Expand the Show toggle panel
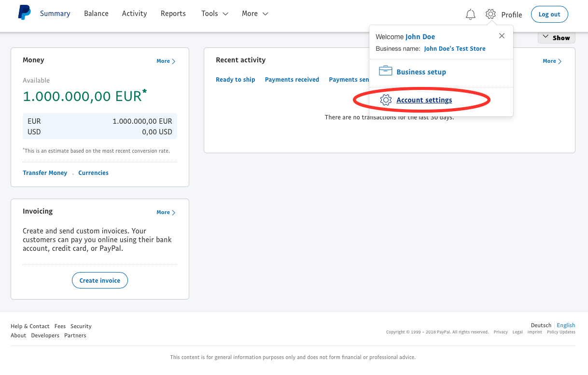The image size is (588, 375). [x=556, y=37]
